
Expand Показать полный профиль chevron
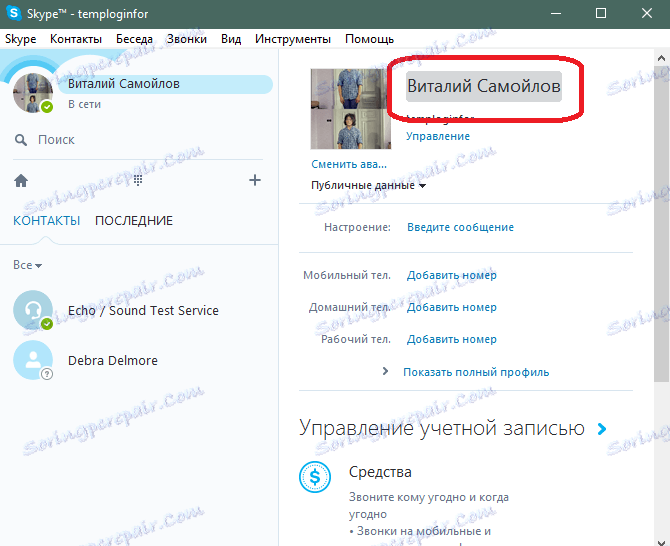pos(385,371)
